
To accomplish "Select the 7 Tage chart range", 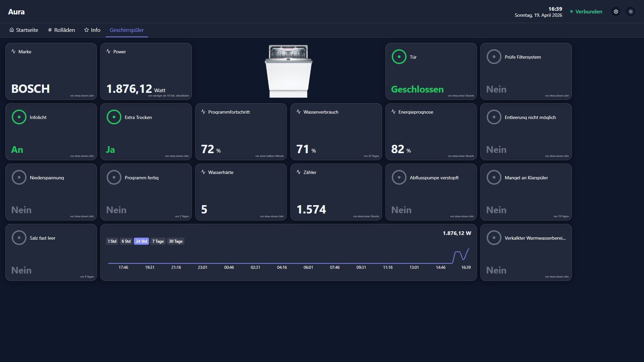I will pos(158,241).
